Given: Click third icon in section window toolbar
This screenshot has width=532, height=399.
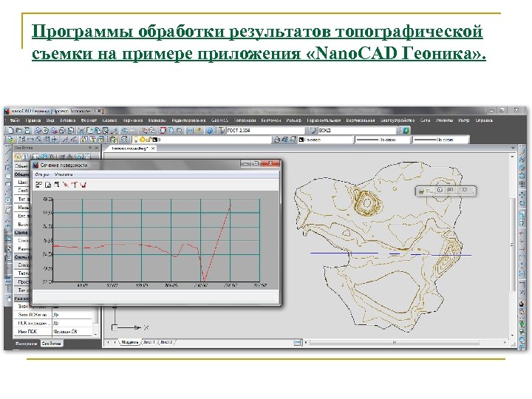Looking at the screenshot, I should coord(57,185).
